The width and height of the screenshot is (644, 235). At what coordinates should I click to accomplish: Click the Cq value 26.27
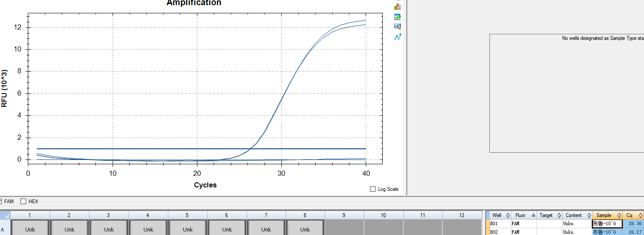pos(633,232)
